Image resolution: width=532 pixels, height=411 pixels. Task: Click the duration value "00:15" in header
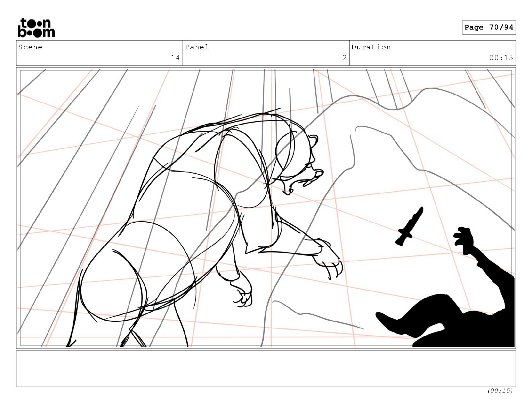point(501,58)
